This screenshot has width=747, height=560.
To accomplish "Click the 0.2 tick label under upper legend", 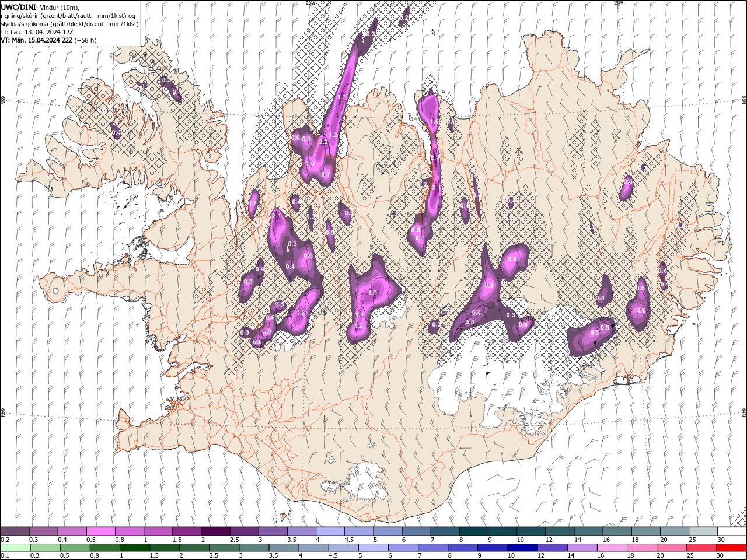I will pos(5,540).
